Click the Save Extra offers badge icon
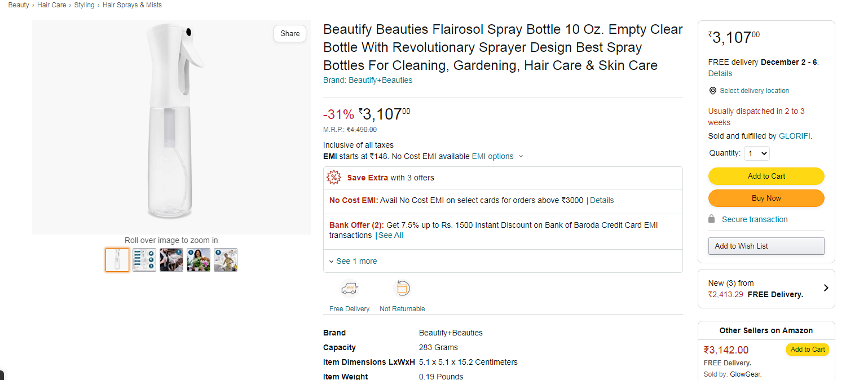868x380 pixels. (x=334, y=178)
